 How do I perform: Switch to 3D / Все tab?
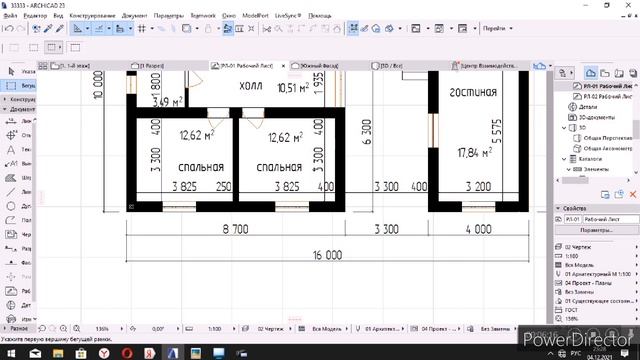tap(391, 66)
